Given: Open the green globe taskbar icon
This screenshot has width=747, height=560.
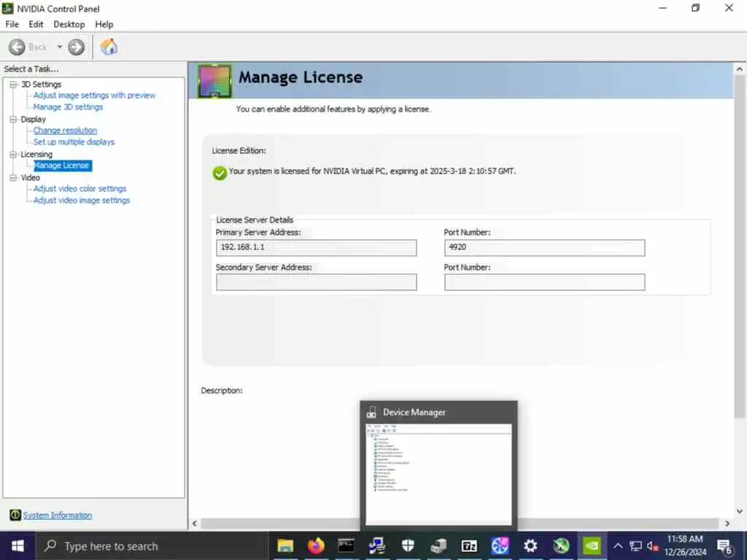Looking at the screenshot, I should [561, 545].
